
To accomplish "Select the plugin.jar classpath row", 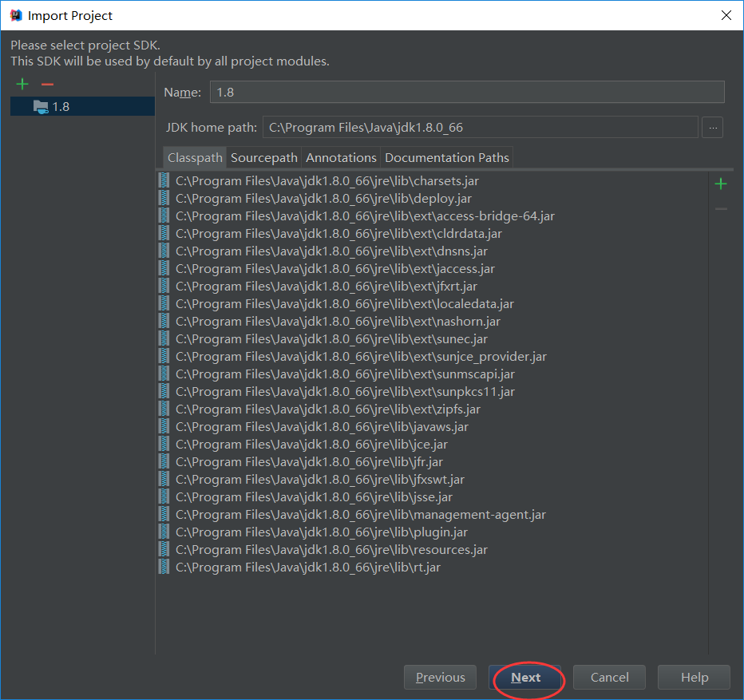I will 433,532.
